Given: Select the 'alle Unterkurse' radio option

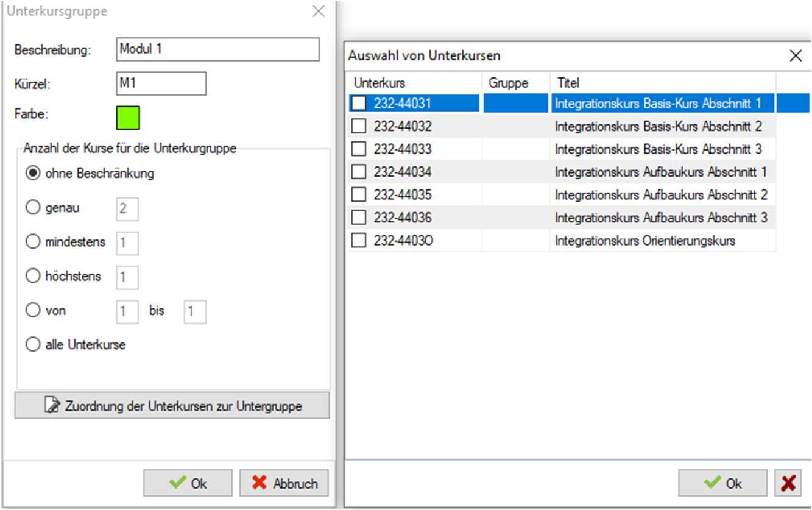Looking at the screenshot, I should [76, 344].
